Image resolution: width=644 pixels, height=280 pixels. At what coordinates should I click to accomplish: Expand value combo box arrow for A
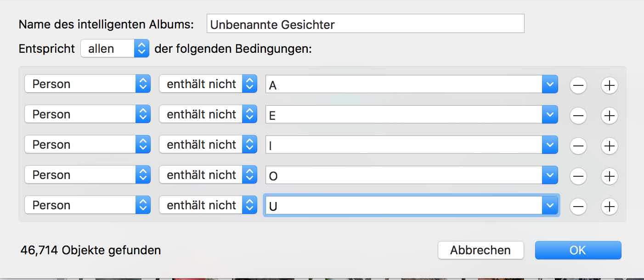[x=550, y=84]
